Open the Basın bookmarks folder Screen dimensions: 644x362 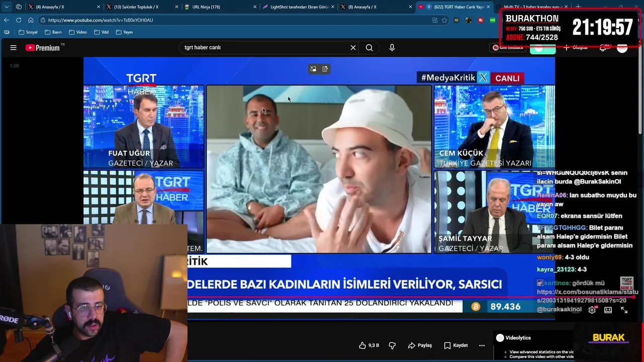53,32
